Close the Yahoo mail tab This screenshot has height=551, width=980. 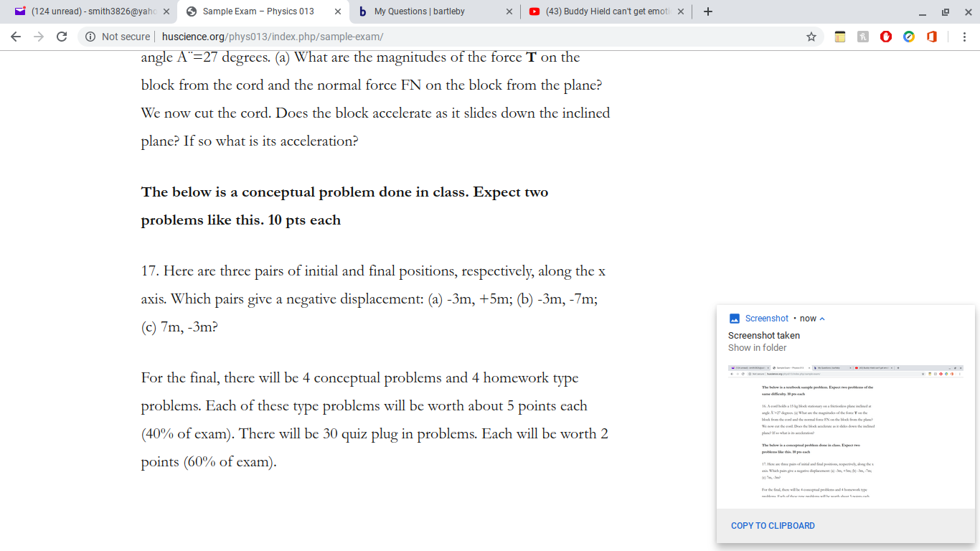[166, 11]
